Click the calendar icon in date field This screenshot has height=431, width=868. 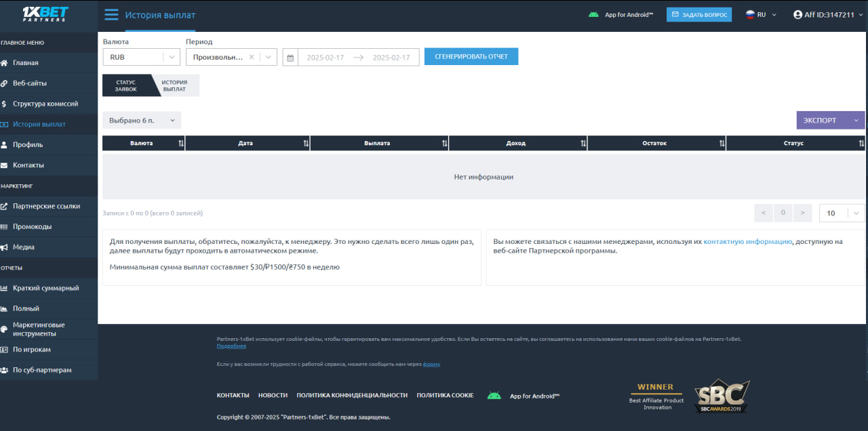point(290,58)
